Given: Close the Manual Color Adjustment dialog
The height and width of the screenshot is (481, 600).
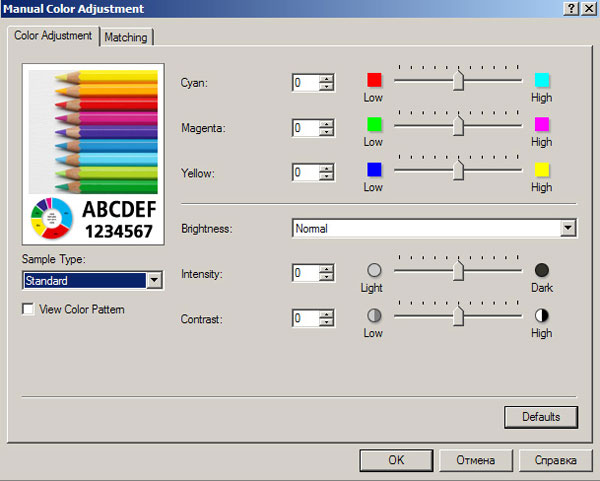Looking at the screenshot, I should click(x=589, y=8).
